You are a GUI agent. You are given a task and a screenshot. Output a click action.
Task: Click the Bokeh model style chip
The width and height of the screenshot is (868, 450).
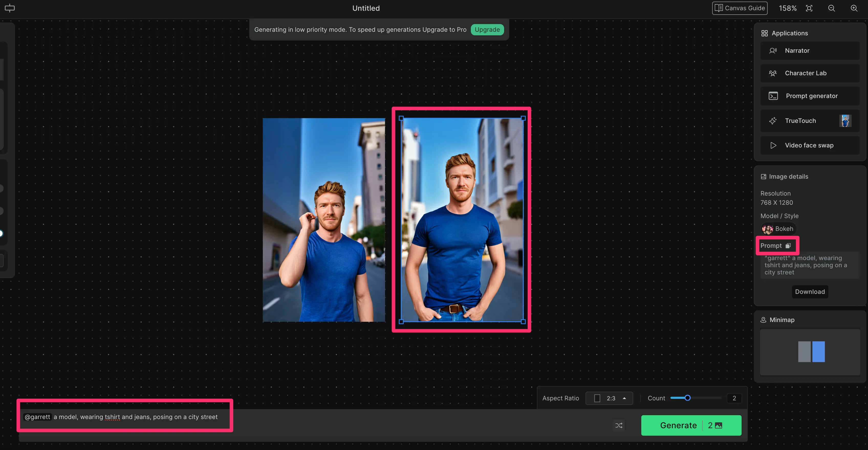(778, 229)
